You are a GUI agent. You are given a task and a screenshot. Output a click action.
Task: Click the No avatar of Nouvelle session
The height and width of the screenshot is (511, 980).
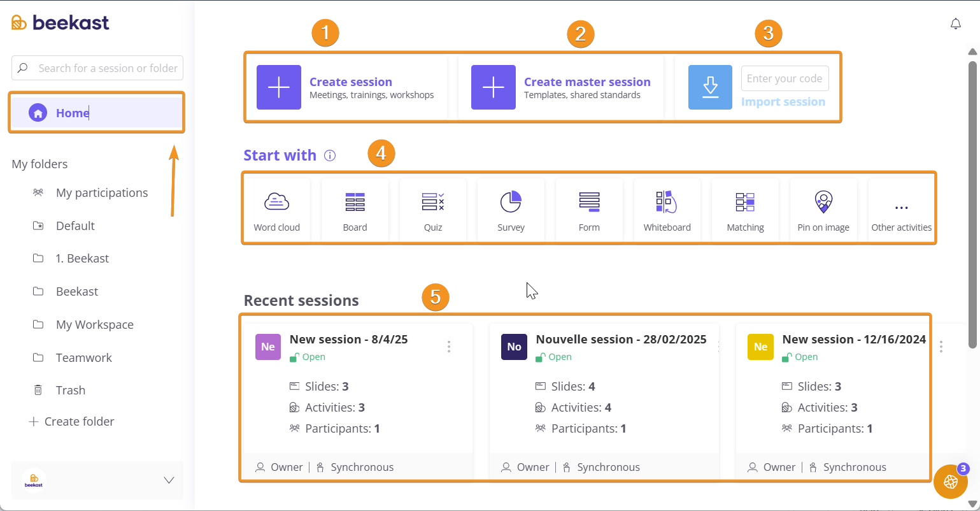[514, 347]
